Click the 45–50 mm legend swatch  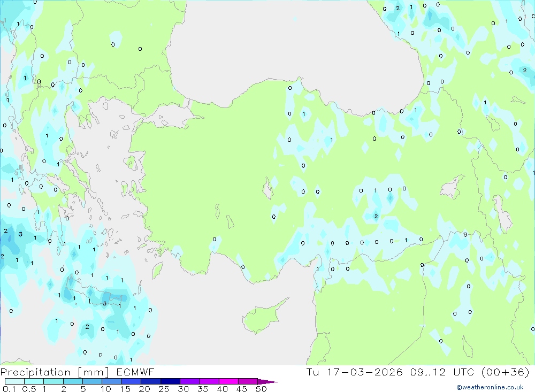(x=248, y=381)
